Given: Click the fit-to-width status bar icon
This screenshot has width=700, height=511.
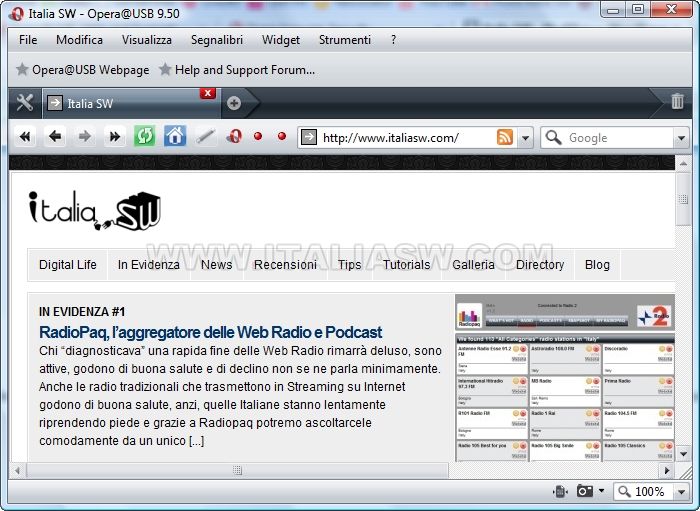Looking at the screenshot, I should pos(560,491).
